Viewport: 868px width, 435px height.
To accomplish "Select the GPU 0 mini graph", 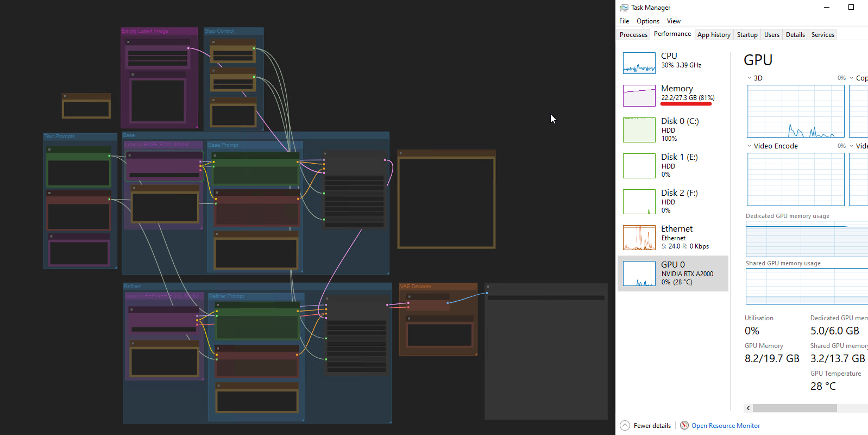I will 639,274.
